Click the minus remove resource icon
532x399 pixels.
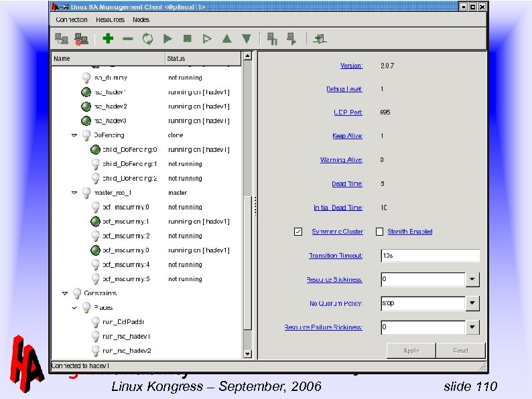tap(127, 39)
